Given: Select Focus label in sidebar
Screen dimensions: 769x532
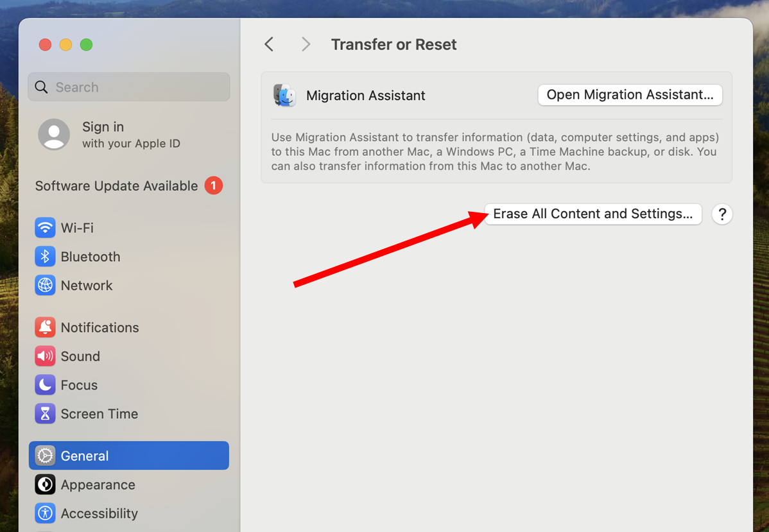Looking at the screenshot, I should (79, 386).
